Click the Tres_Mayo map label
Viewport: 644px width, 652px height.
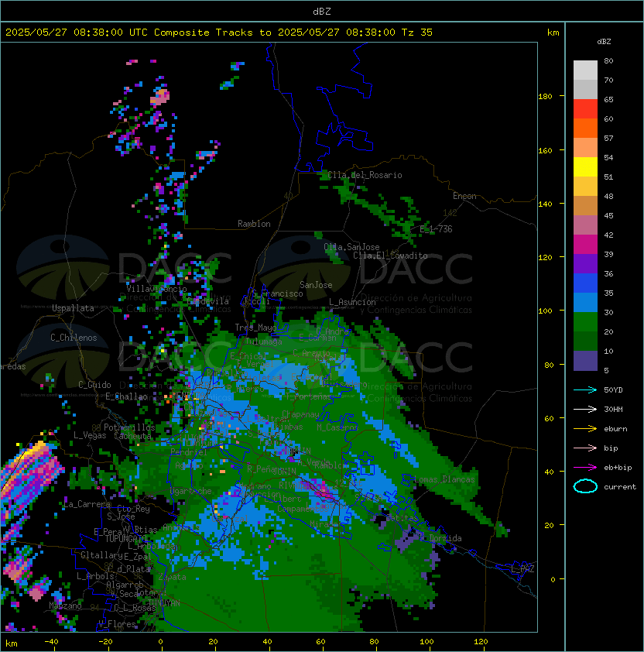tap(255, 328)
